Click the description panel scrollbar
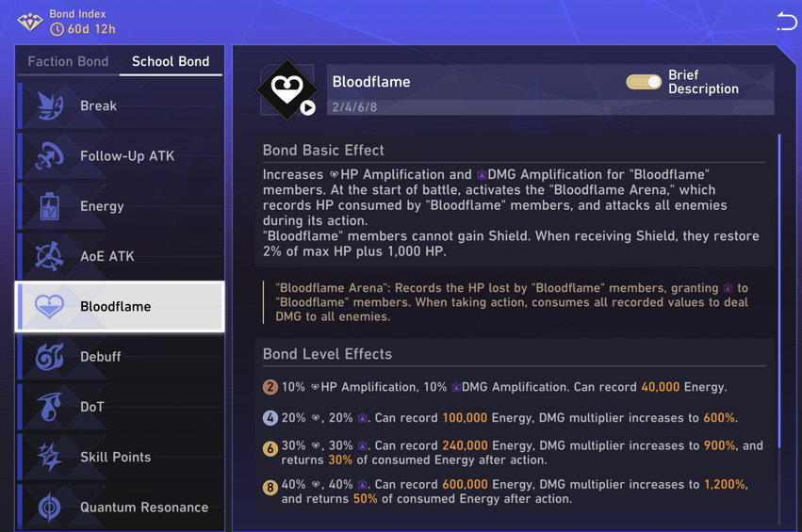The height and width of the screenshot is (532, 802). coord(779,292)
